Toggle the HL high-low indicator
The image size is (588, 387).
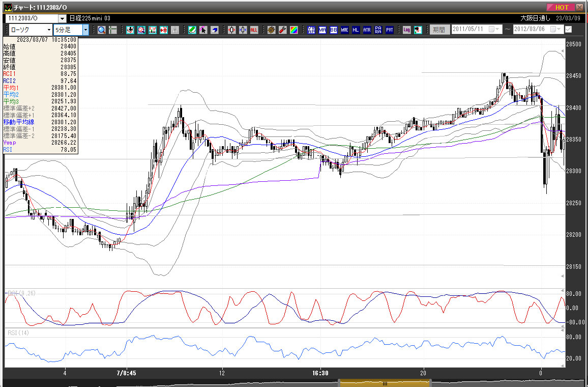(356, 30)
